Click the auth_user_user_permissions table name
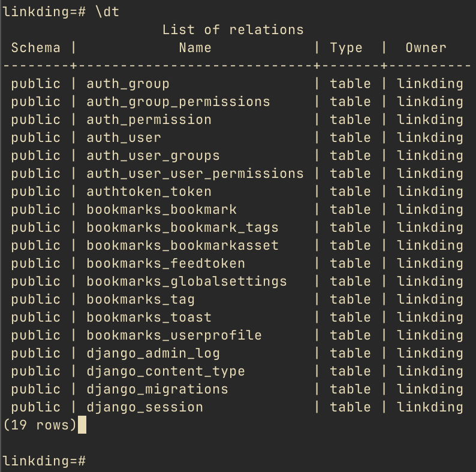Image resolution: width=476 pixels, height=472 pixels. click(195, 174)
